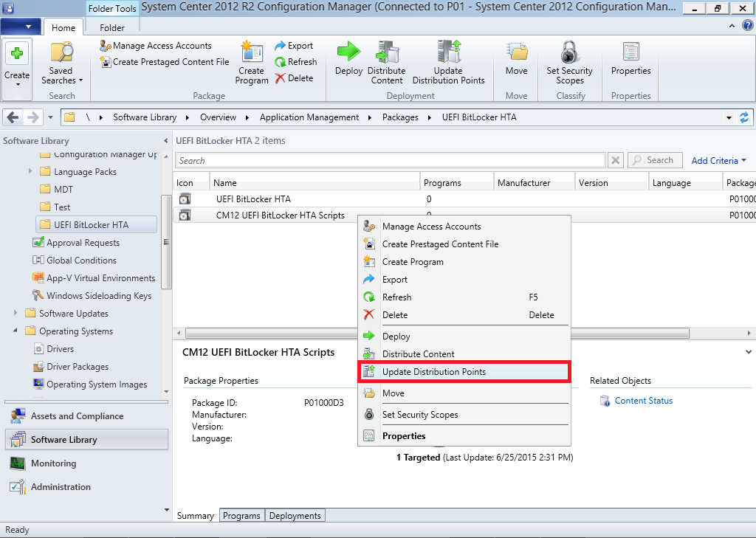Select the UEFI BitLocker HTA package row

coord(464,199)
